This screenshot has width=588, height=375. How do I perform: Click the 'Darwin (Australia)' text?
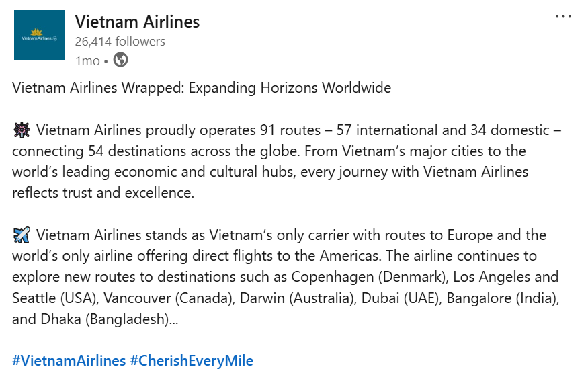(298, 298)
